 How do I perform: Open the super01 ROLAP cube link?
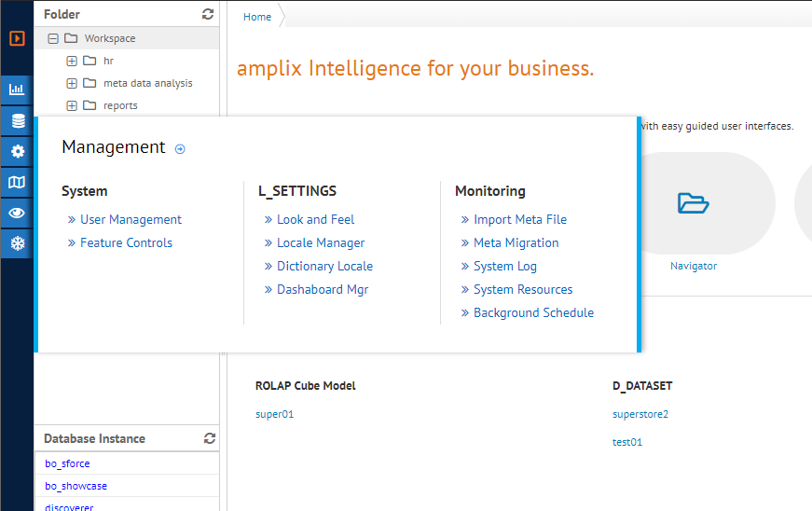[274, 414]
